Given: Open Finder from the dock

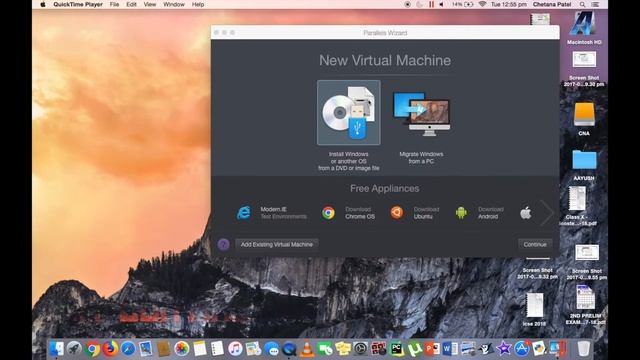Looking at the screenshot, I should tap(56, 349).
